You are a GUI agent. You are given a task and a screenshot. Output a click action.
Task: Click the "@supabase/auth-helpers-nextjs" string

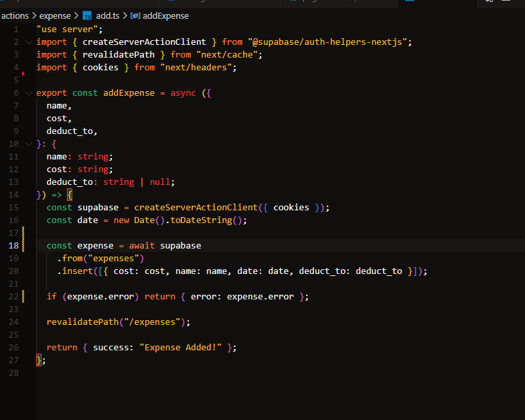point(327,42)
